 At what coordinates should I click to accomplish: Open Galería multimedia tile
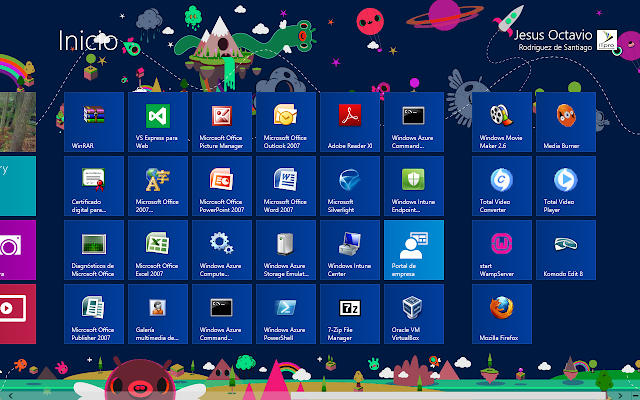pos(158,314)
